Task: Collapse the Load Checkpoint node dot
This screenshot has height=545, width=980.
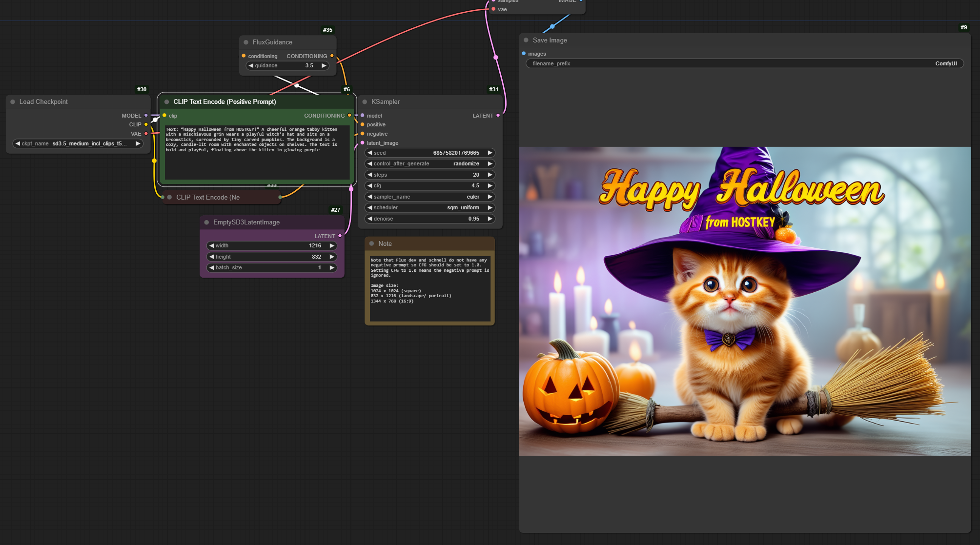Action: 13,102
